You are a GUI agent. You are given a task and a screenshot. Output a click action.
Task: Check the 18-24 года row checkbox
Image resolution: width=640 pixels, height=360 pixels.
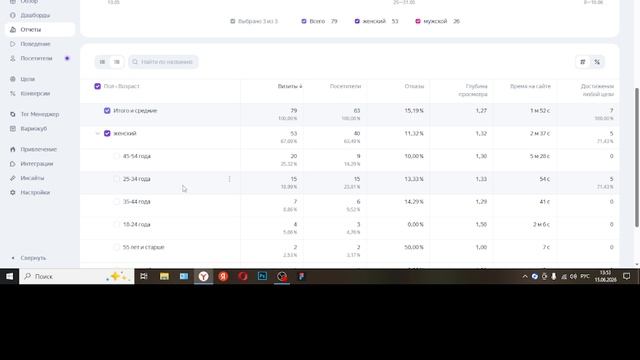pyautogui.click(x=117, y=224)
